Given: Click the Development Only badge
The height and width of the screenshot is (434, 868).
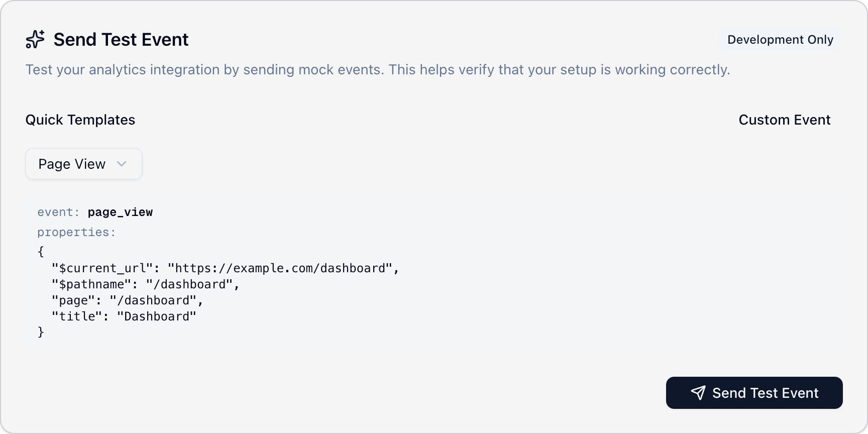Looking at the screenshot, I should [780, 40].
